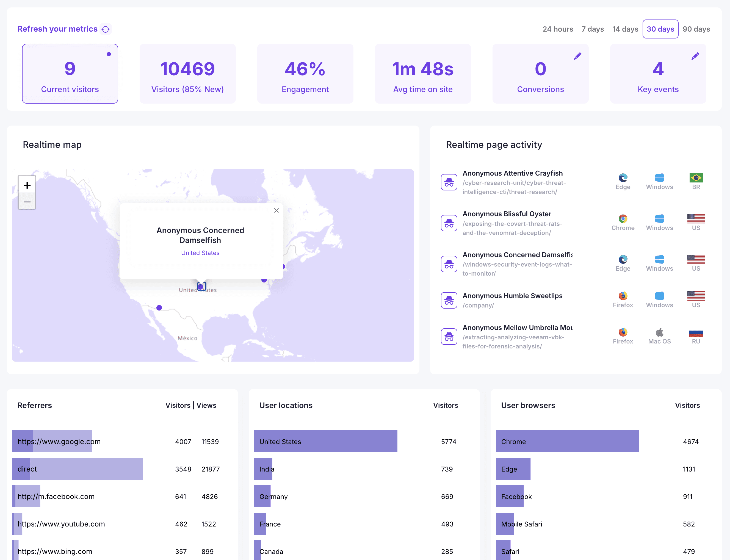Zoom in the realtime map
The height and width of the screenshot is (560, 730).
(27, 185)
